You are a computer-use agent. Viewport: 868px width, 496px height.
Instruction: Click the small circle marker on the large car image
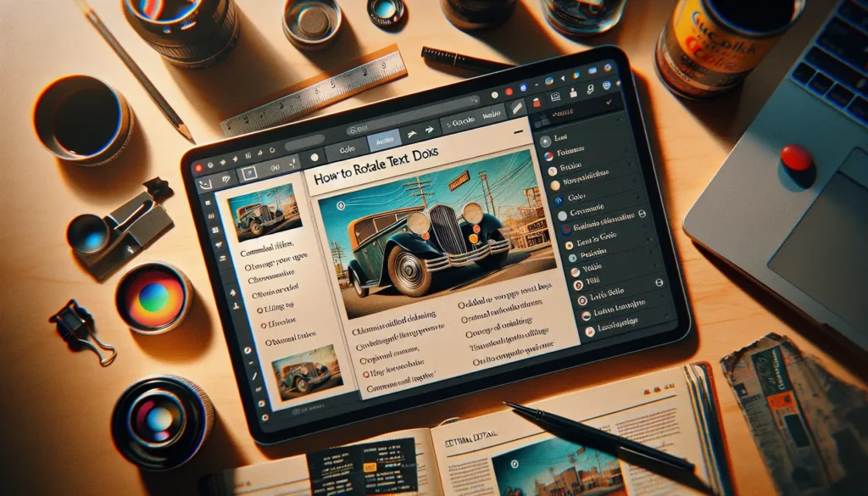point(340,203)
